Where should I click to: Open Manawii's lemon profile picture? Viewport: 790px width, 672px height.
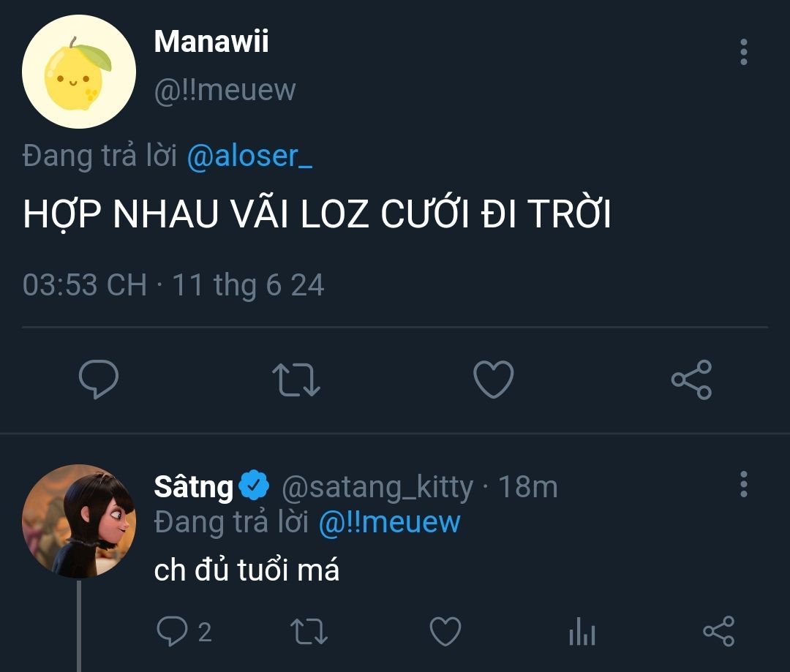pos(79,72)
